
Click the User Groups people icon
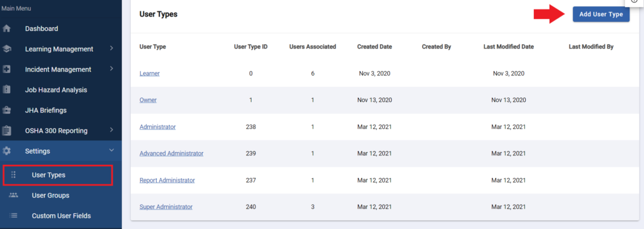point(14,195)
